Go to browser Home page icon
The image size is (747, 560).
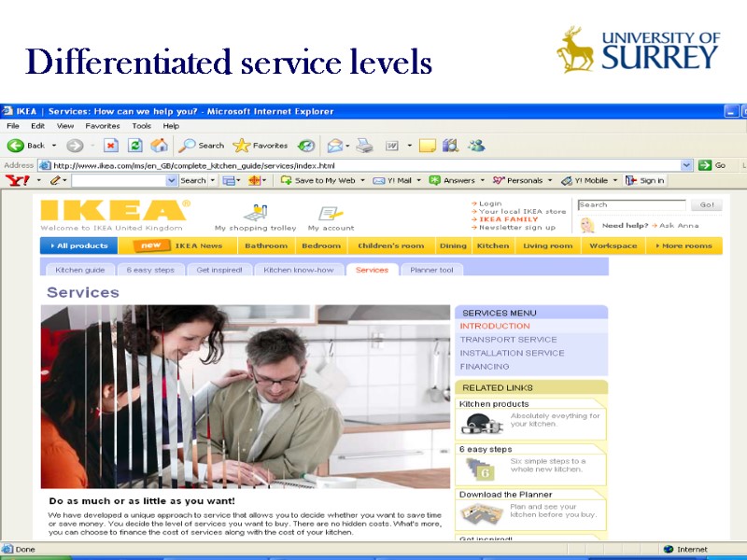coord(160,146)
